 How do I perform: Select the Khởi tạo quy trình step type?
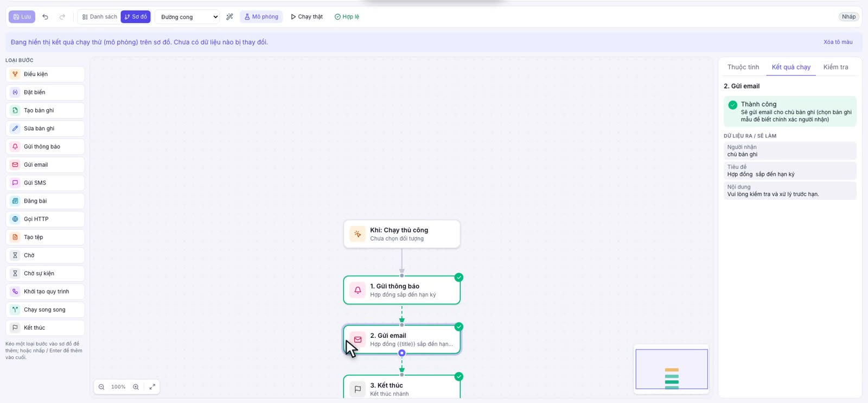45,292
